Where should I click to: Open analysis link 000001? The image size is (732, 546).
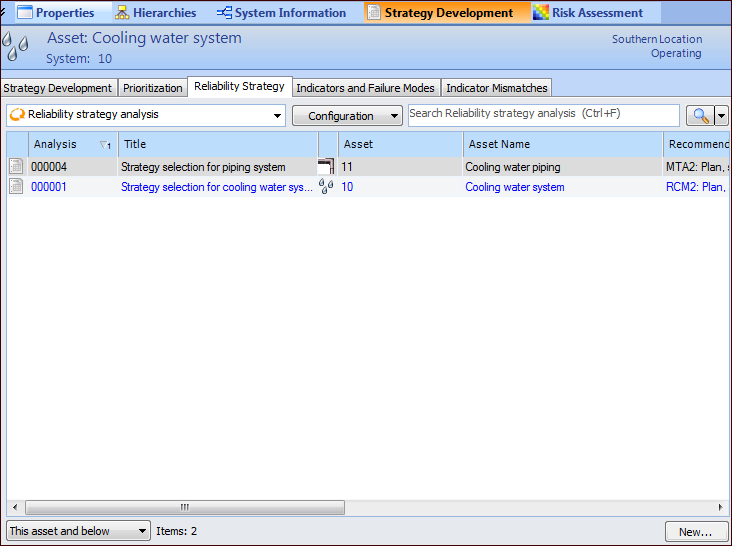(49, 187)
